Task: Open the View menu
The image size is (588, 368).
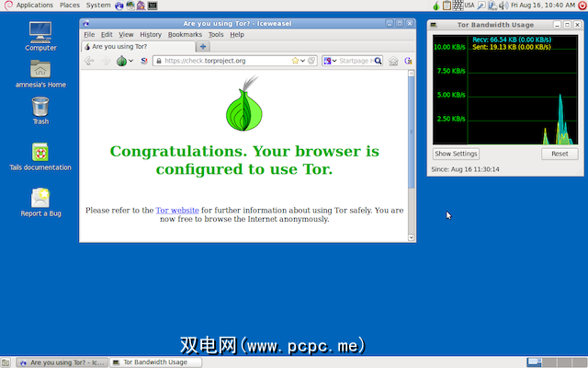Action: (x=126, y=35)
